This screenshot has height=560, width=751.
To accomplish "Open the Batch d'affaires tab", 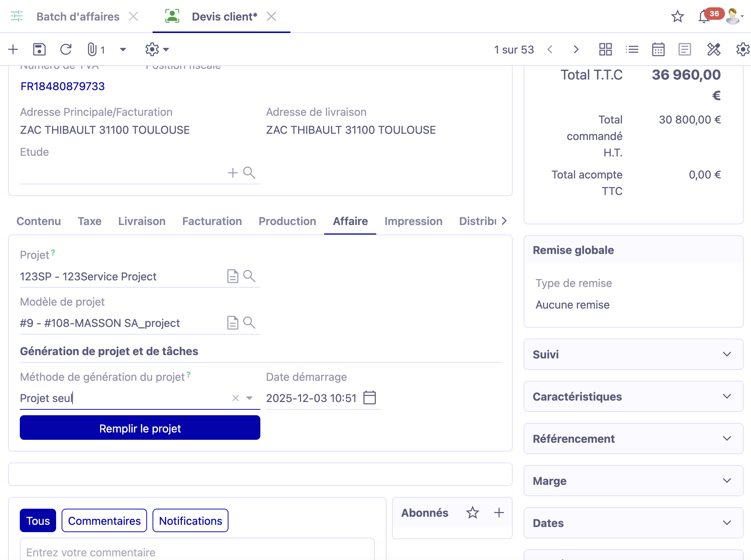I will (x=78, y=16).
